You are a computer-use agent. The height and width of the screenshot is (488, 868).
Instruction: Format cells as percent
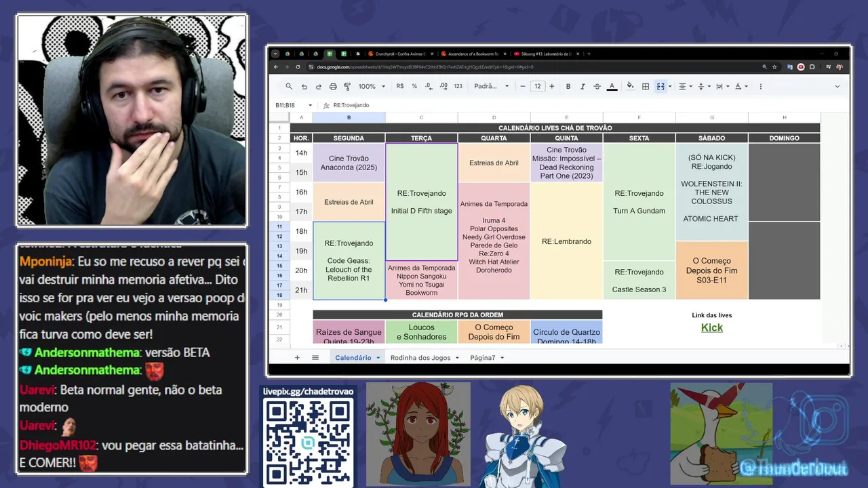[414, 86]
